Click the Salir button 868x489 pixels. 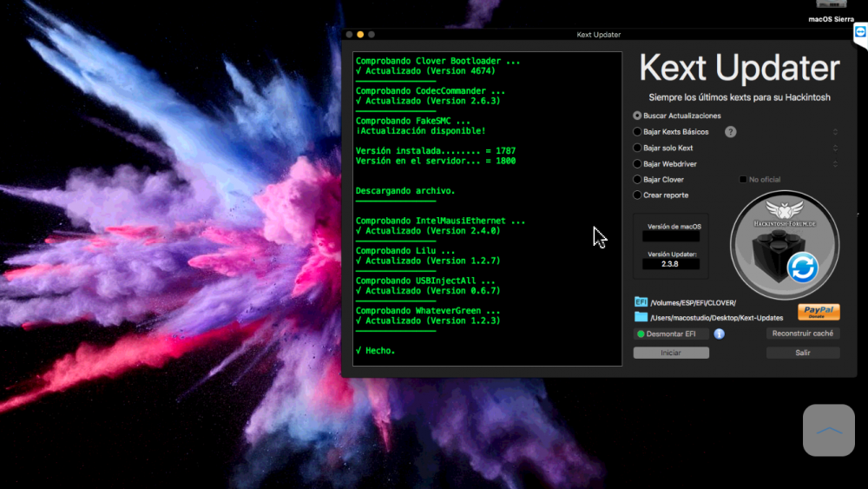pos(803,353)
